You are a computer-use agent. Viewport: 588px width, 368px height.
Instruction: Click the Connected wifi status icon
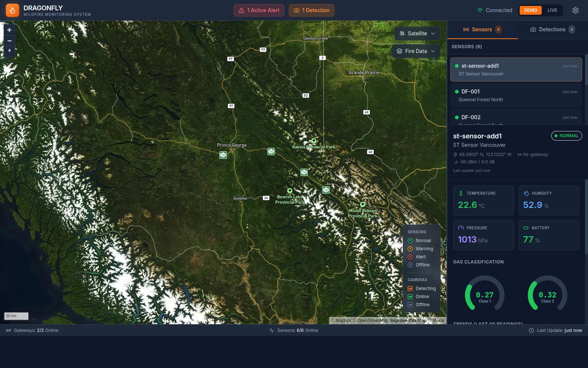click(480, 10)
